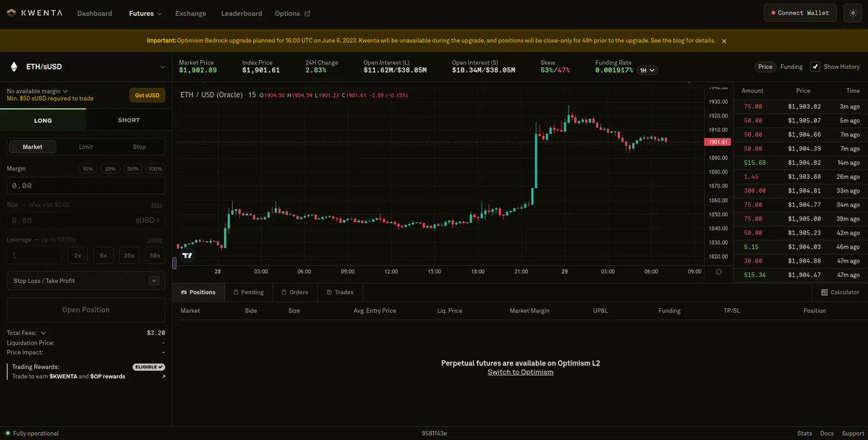Select the SHORT side tab
Screen dimensions: 868x440
click(129, 120)
